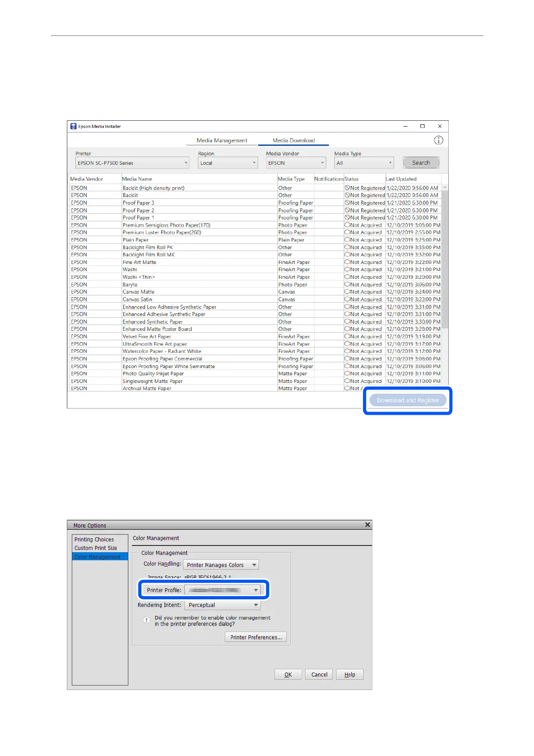Open the Printer Profile dropdown
534x756 pixels.
tap(222, 590)
